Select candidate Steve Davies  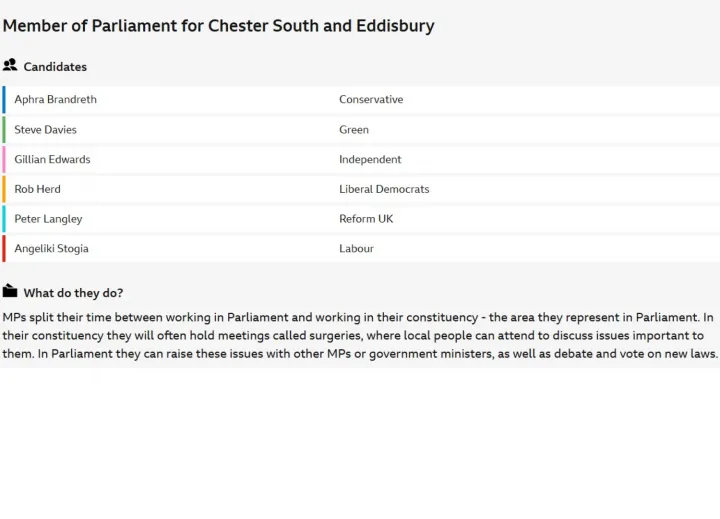(x=45, y=130)
